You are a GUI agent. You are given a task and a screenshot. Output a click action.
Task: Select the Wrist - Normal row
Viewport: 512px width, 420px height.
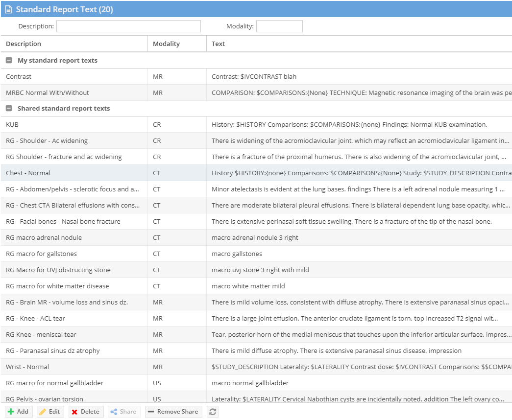click(x=256, y=367)
